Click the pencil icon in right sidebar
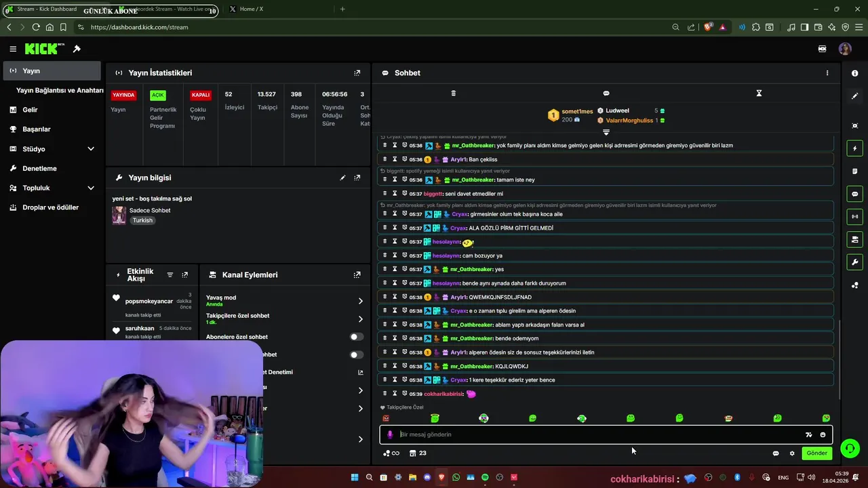The image size is (868, 488). 854,96
